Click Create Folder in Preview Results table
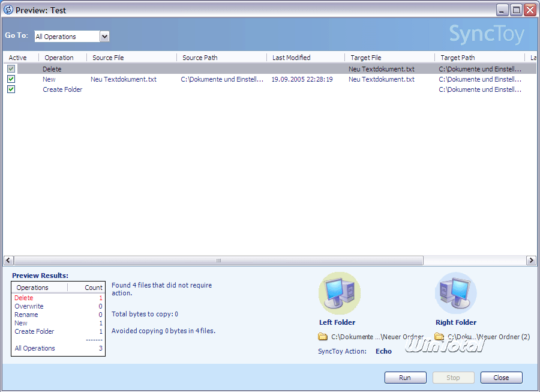The height and width of the screenshot is (392, 540). [34, 331]
